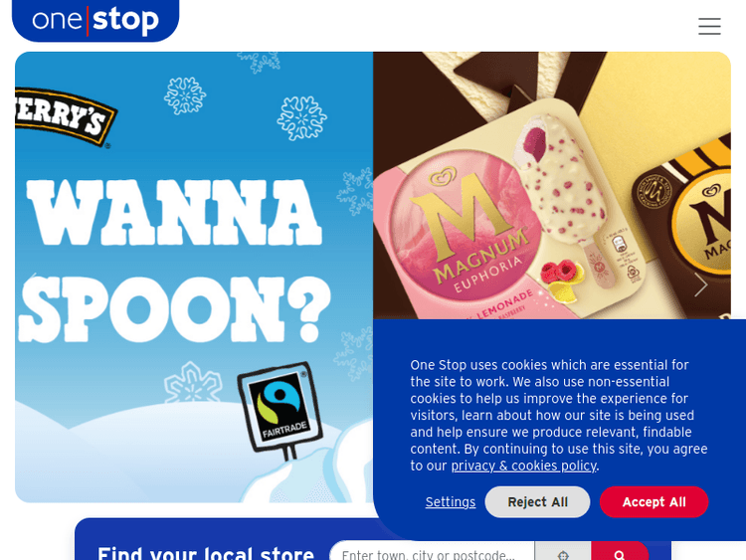The image size is (746, 560).
Task: Open the hamburger navigation menu
Action: [709, 26]
